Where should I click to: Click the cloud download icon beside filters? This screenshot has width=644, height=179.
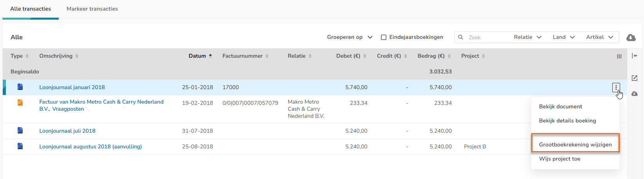(x=631, y=37)
